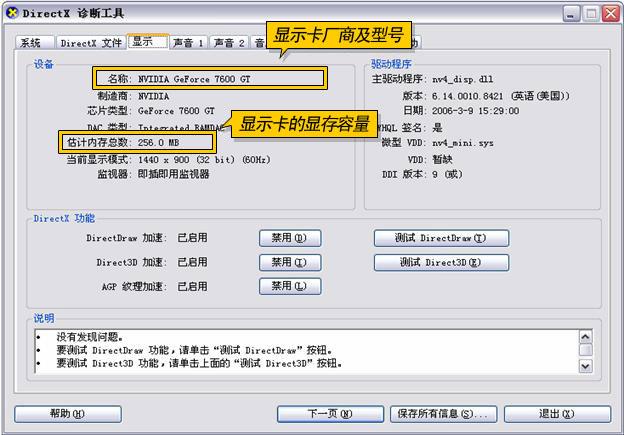Open the 声音 1 tab
This screenshot has height=435, width=624.
point(188,43)
